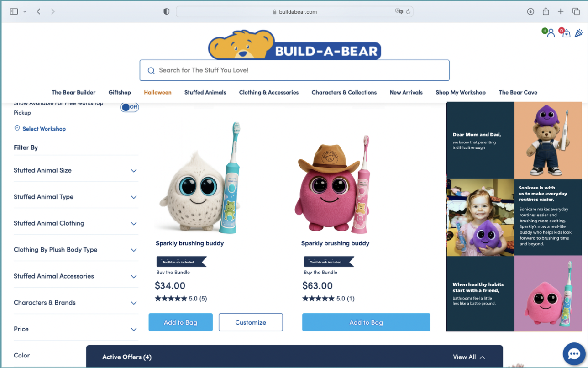Click the pink Sparkly with toothbrush banner image
Viewport: 588px width, 368px height.
[x=548, y=294]
